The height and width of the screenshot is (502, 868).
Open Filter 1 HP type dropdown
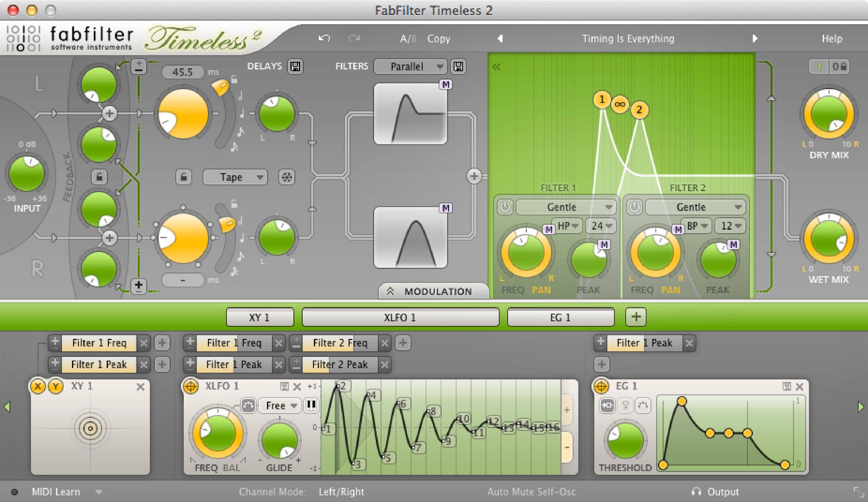(567, 226)
